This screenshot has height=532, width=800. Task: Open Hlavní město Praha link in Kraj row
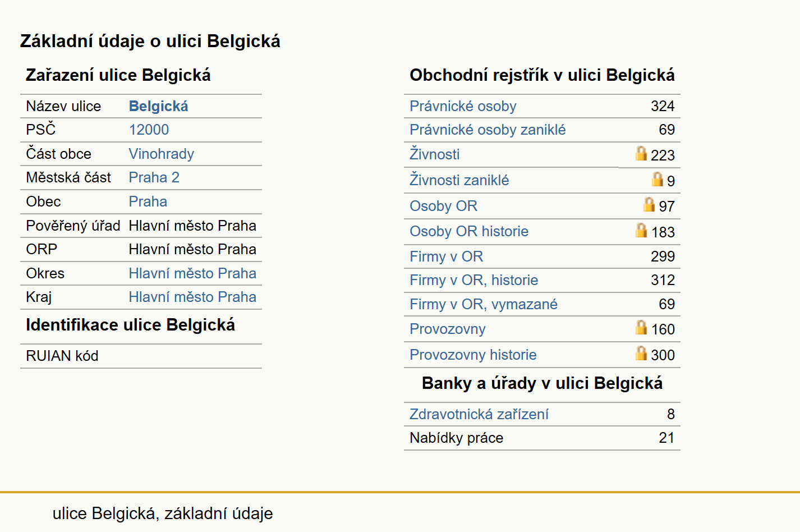(192, 297)
